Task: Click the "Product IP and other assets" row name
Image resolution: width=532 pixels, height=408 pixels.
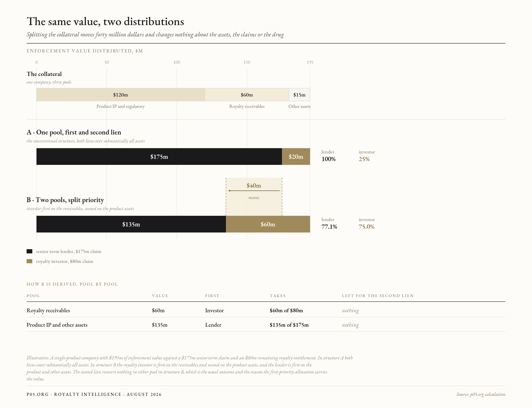Action: coord(57,325)
